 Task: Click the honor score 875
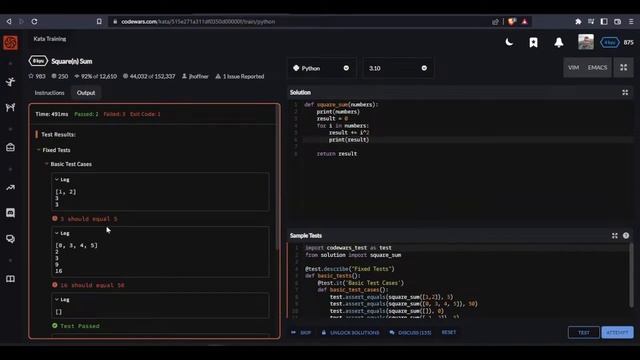click(x=629, y=42)
